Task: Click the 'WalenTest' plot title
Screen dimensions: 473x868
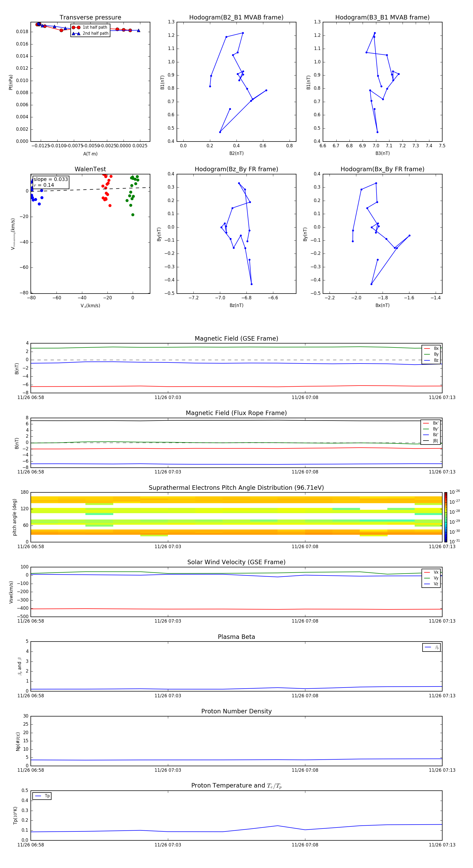Action: point(90,169)
